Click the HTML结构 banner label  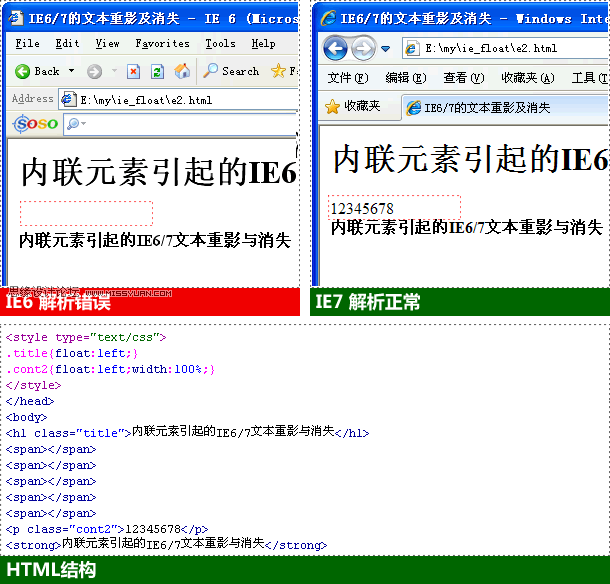point(51,570)
